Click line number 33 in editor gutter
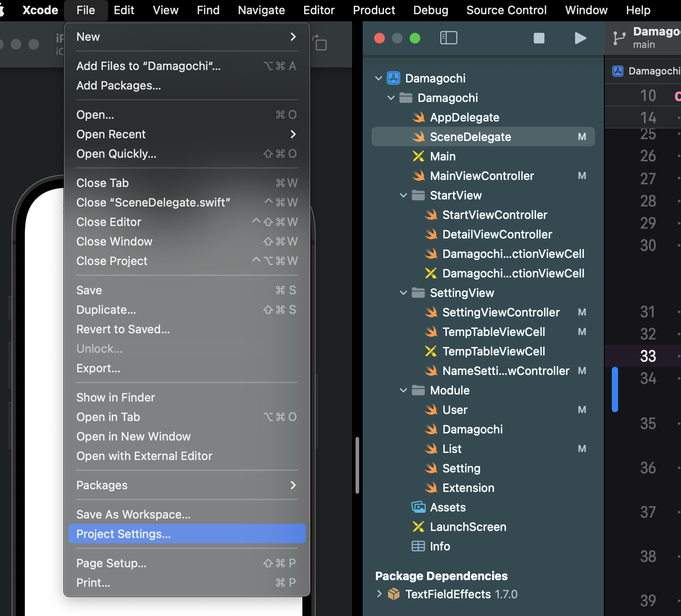Screen dimensions: 681x616 pyautogui.click(x=648, y=356)
